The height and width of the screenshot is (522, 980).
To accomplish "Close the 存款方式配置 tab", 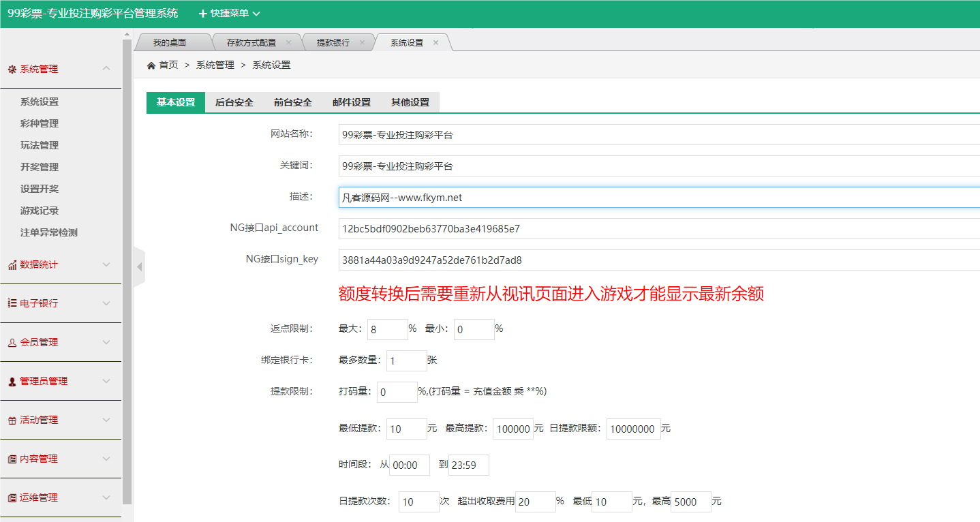I will 288,42.
